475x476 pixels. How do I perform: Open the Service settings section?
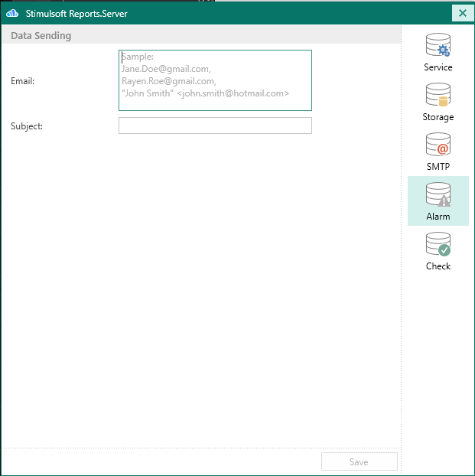438,52
